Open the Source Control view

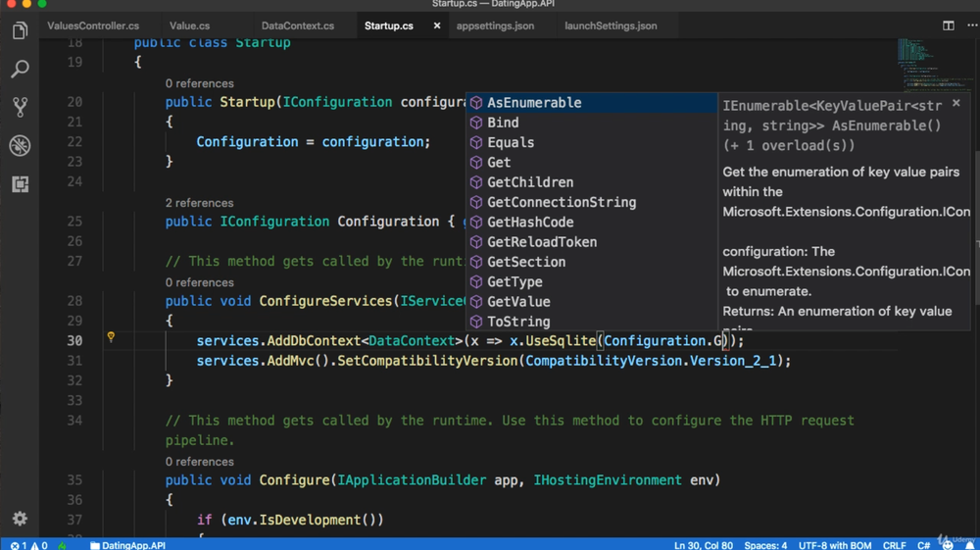20,107
